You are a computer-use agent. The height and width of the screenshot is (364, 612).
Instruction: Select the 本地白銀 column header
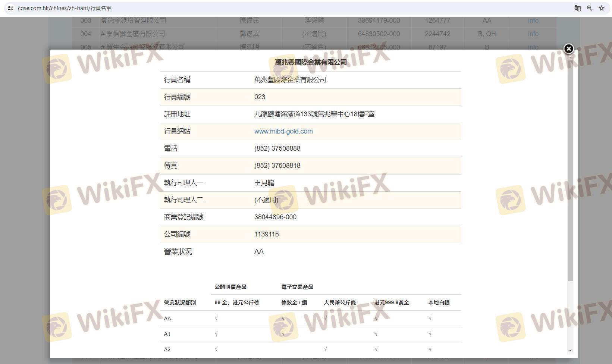[439, 303]
